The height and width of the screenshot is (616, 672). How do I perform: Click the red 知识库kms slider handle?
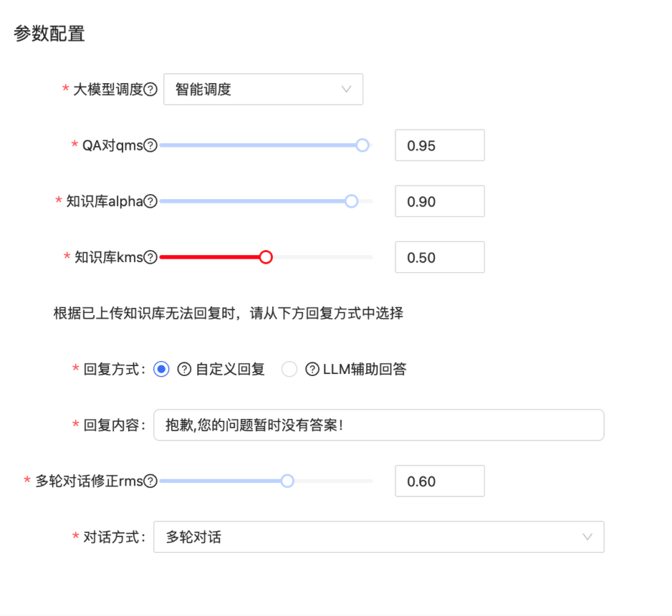(266, 257)
